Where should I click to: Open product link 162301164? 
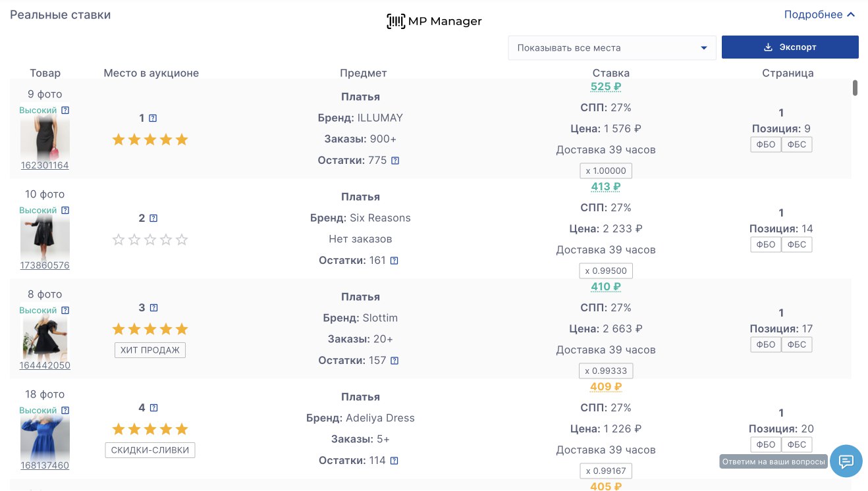tap(45, 166)
